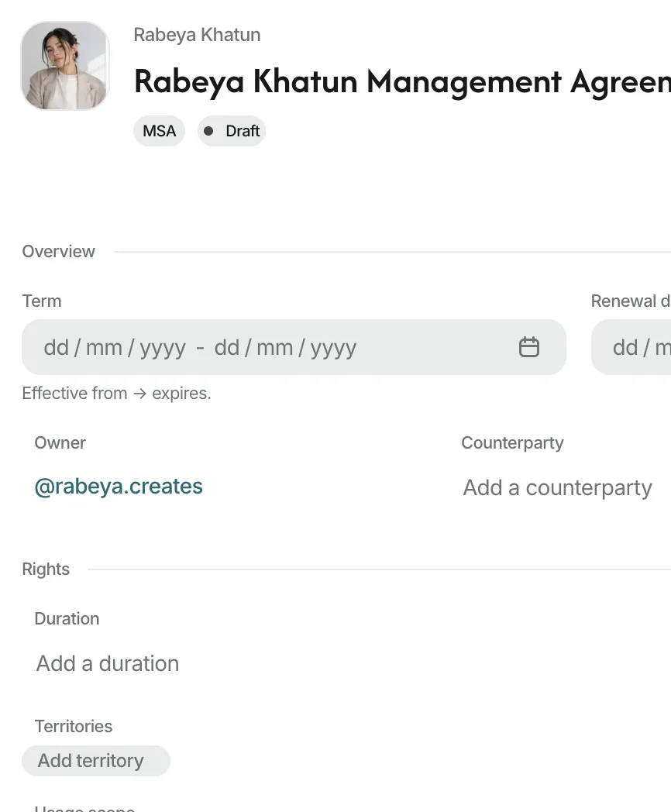The height and width of the screenshot is (812, 671).
Task: Focus the Renewal date field
Action: [x=631, y=347]
